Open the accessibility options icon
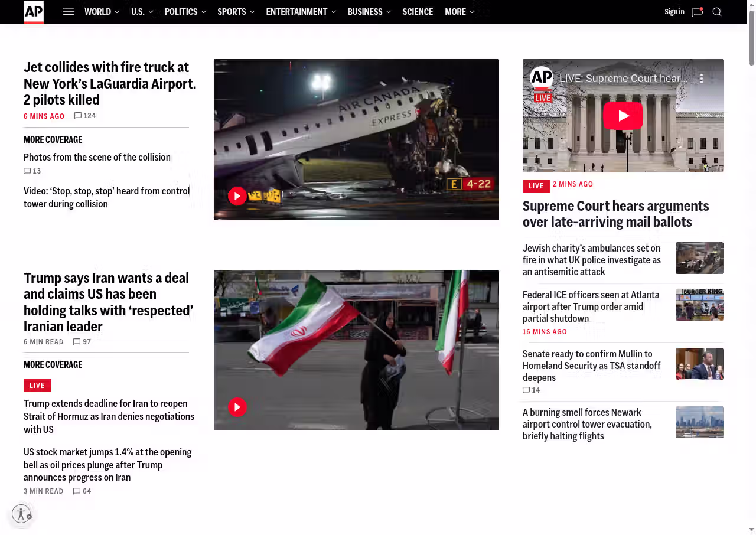Viewport: 756px width, 535px height. click(x=21, y=514)
